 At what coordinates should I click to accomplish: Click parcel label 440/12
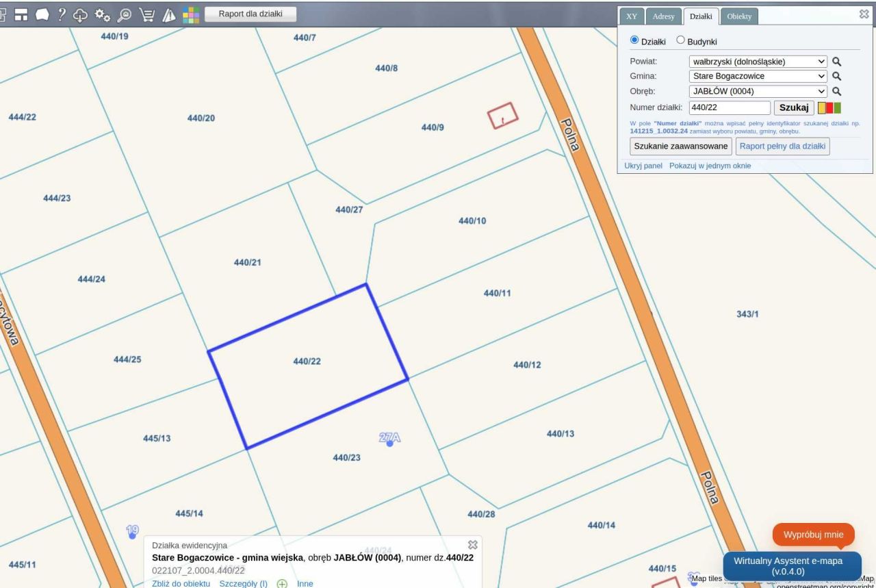(x=527, y=365)
